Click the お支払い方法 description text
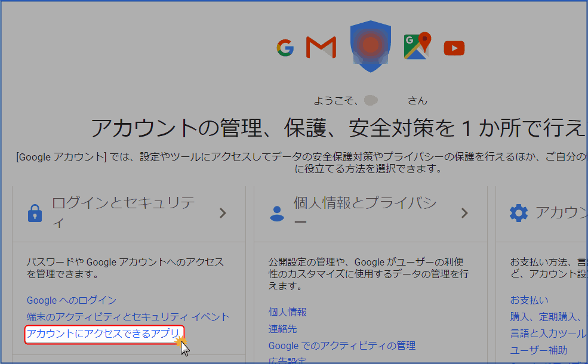Screen dimensions: 588x364 (x=549, y=268)
